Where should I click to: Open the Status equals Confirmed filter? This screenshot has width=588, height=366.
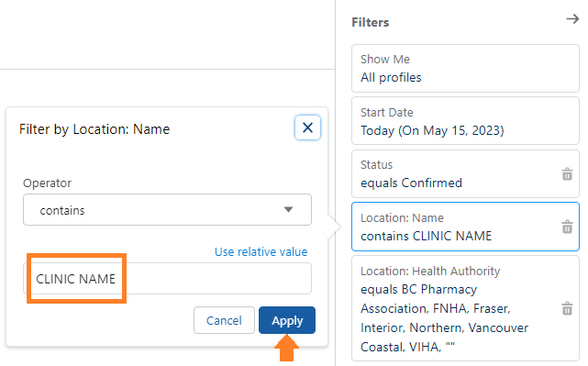tap(465, 173)
